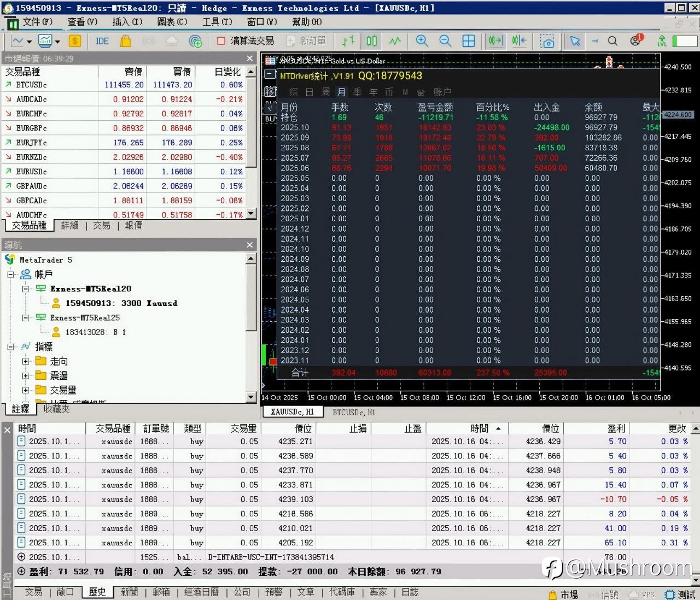This screenshot has width=700, height=600.
Task: Open the IDE MetaEditor button
Action: coord(102,41)
